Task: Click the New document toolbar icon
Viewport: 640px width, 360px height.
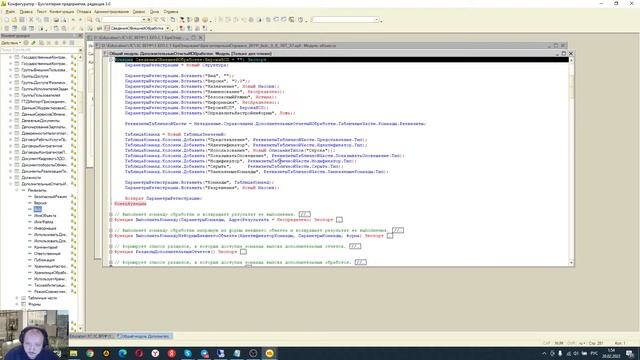Action: [x=6, y=20]
